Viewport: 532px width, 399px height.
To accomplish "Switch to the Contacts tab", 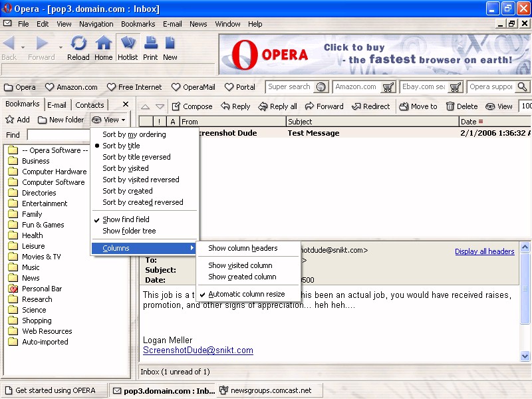I will (90, 105).
